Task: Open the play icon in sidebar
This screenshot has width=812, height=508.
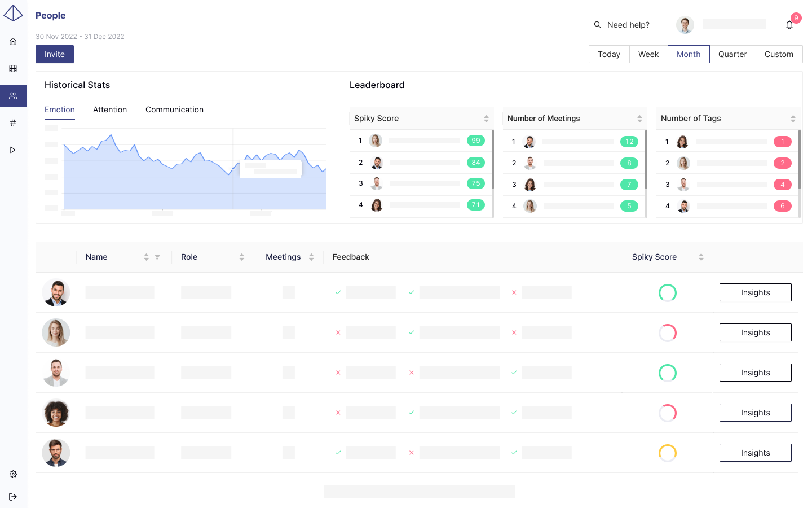Action: click(13, 150)
